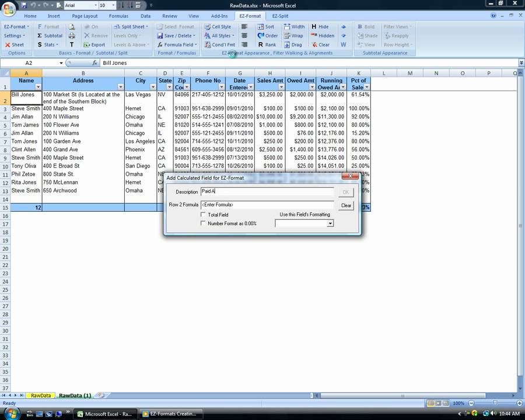Open Use this Field's Formatting combo box
The width and height of the screenshot is (525, 420).
[304, 223]
